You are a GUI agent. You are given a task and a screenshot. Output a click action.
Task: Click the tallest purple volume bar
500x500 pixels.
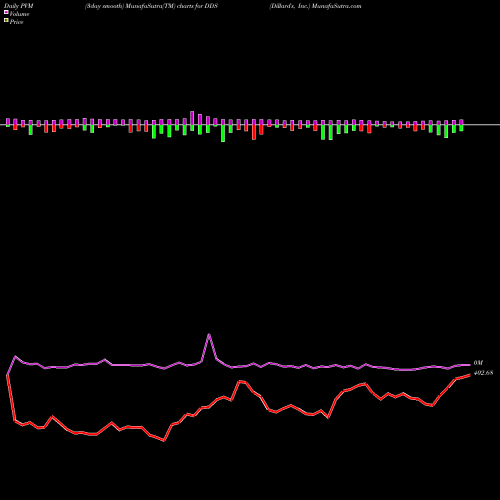click(192, 118)
